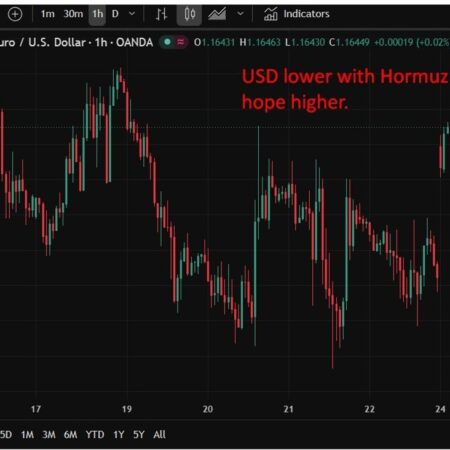Click the close value 1.16449
Screen dimensions: 450x450
pos(353,43)
